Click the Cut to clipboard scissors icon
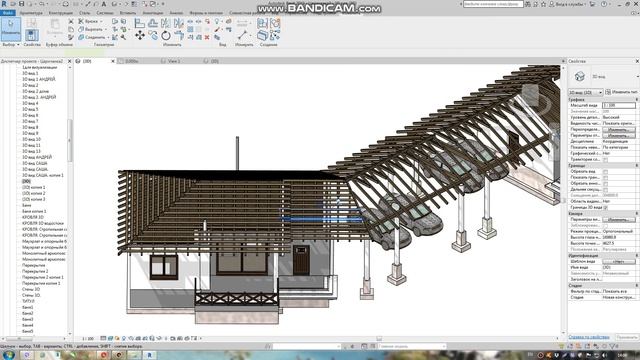This screenshot has height=360, width=640. click(x=71, y=21)
